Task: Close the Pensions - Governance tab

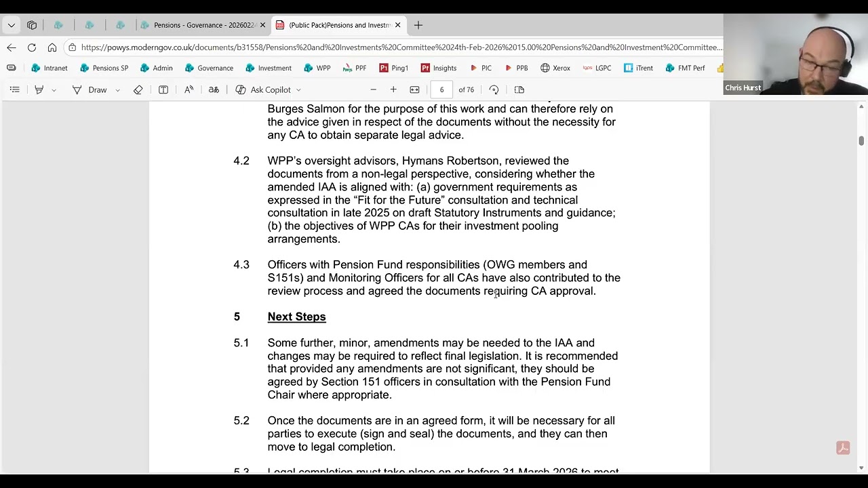Action: [x=262, y=25]
